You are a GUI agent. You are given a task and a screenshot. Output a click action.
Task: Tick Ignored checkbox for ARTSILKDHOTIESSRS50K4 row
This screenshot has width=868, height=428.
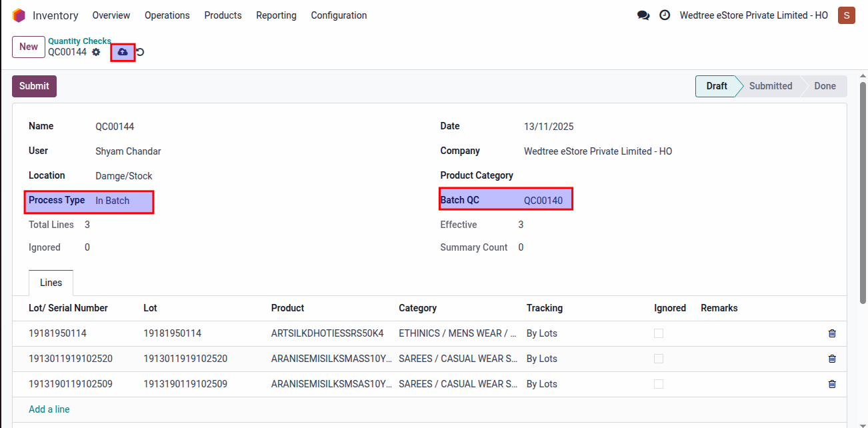click(x=659, y=333)
